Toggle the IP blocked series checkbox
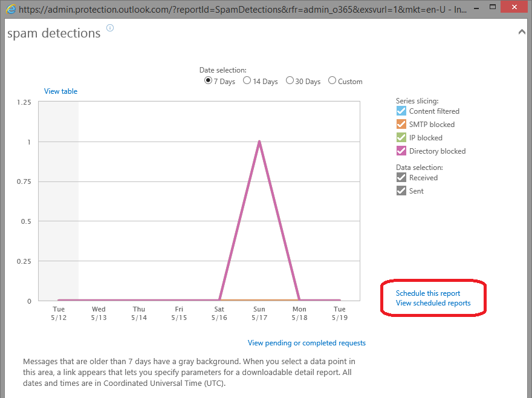Screen dimensions: 532x398 pos(401,137)
